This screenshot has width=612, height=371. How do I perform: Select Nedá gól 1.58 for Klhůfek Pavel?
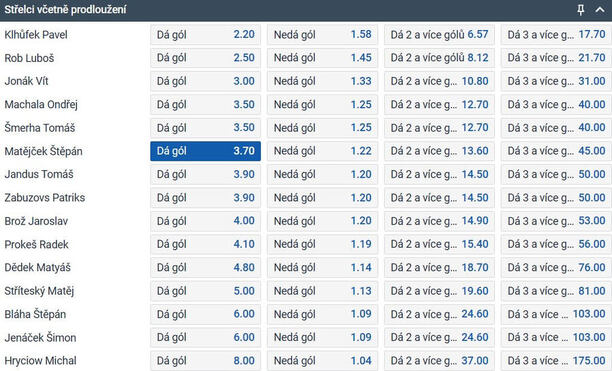322,34
